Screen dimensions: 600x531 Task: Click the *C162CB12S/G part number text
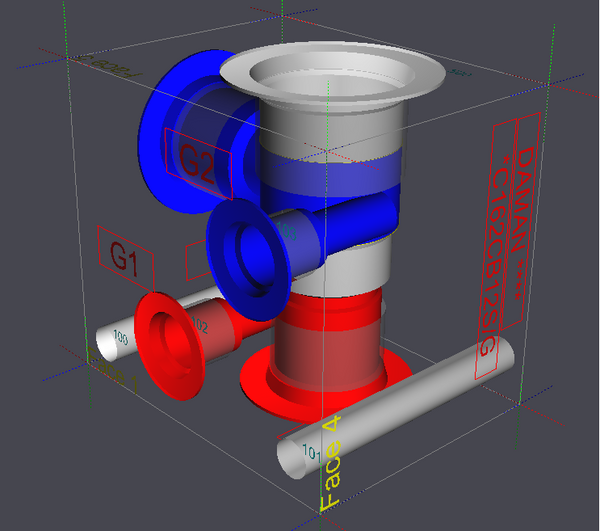tap(496, 256)
